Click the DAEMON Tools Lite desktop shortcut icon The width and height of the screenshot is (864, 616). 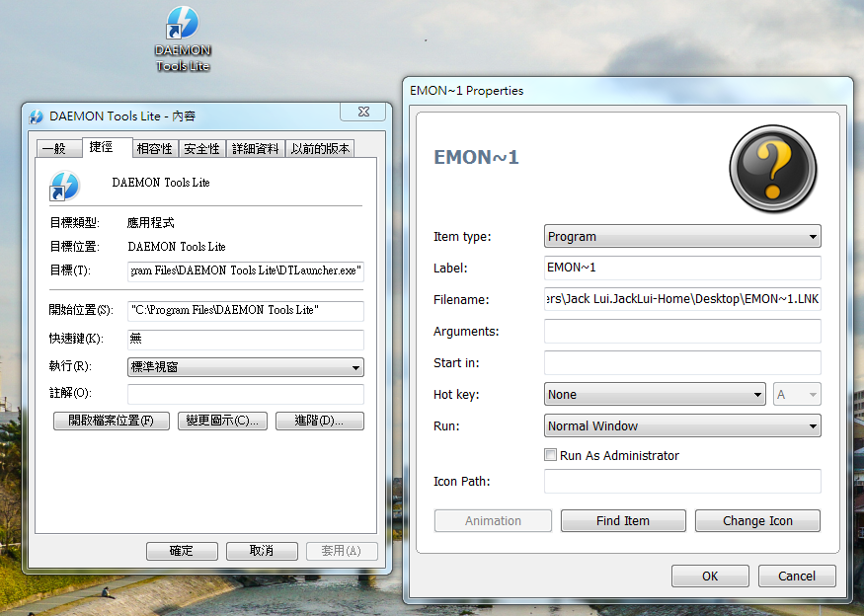point(183,25)
